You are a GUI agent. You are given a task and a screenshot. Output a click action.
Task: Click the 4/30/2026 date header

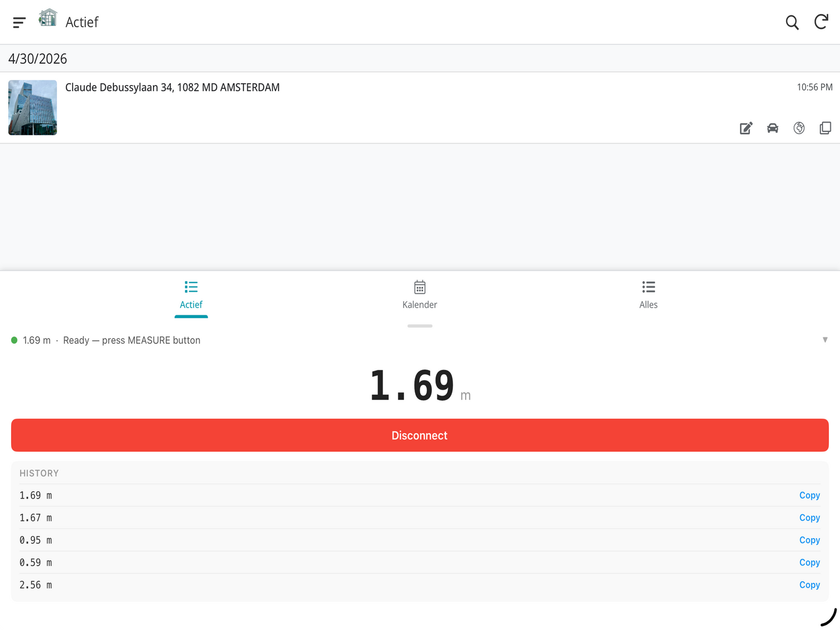tap(38, 59)
